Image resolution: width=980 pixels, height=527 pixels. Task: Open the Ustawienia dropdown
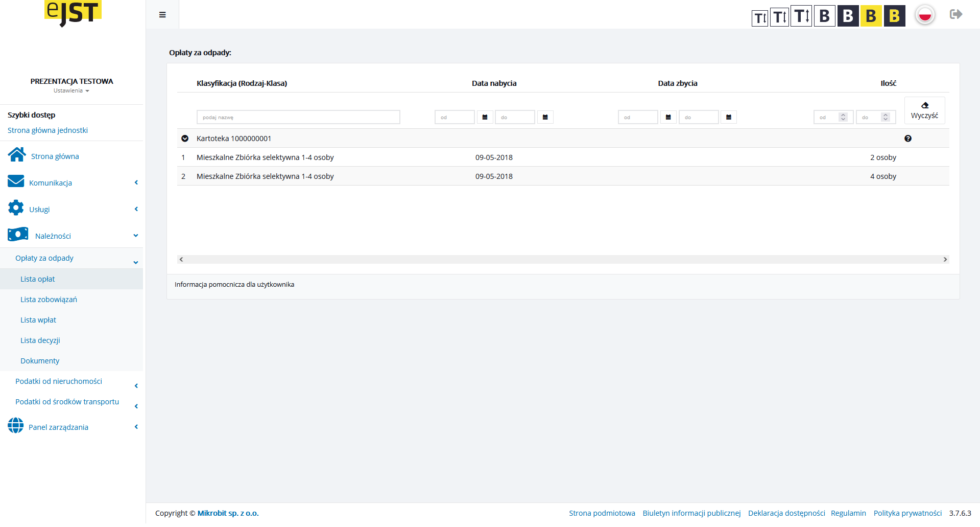[x=71, y=91]
